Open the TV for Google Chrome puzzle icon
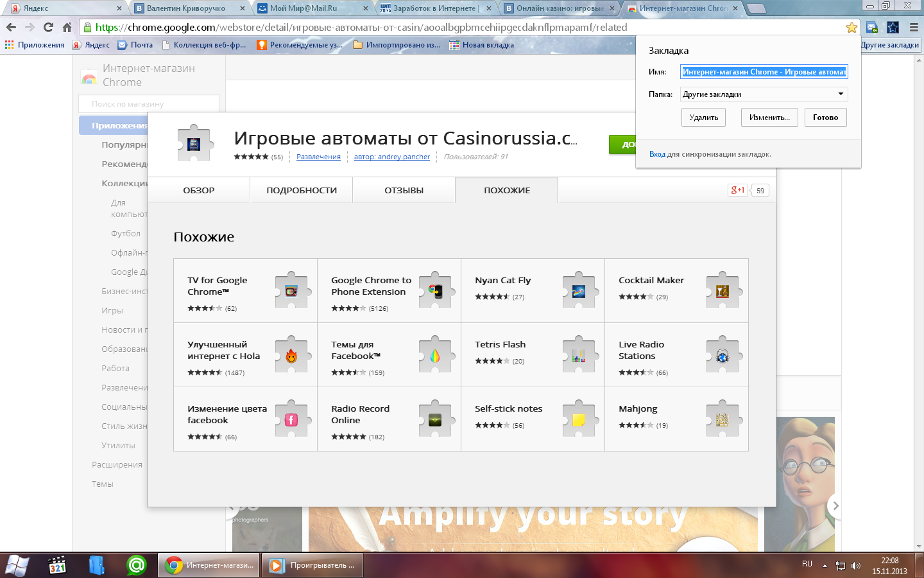Screen dimensions: 924x578 point(292,290)
